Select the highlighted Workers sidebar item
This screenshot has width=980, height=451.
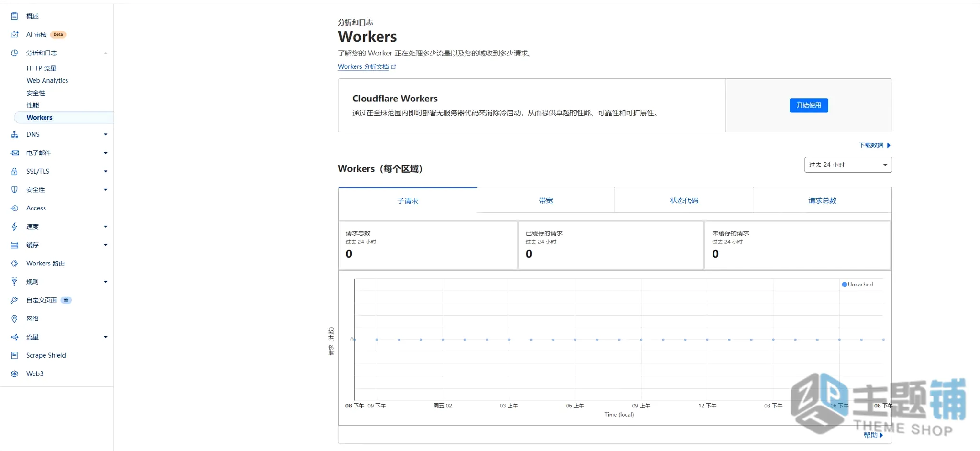point(64,118)
